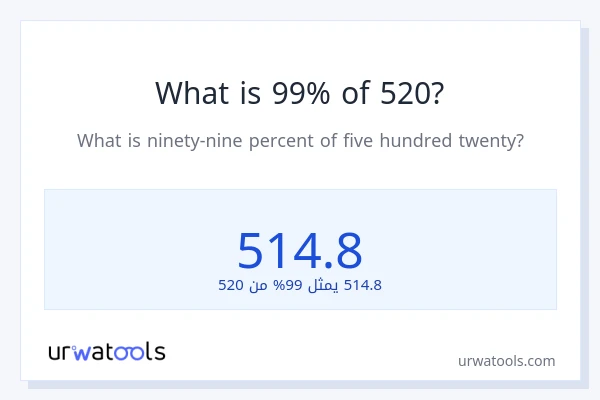The image size is (600, 400).
Task: Click the question mark ending the main heading
Action: 438,93
